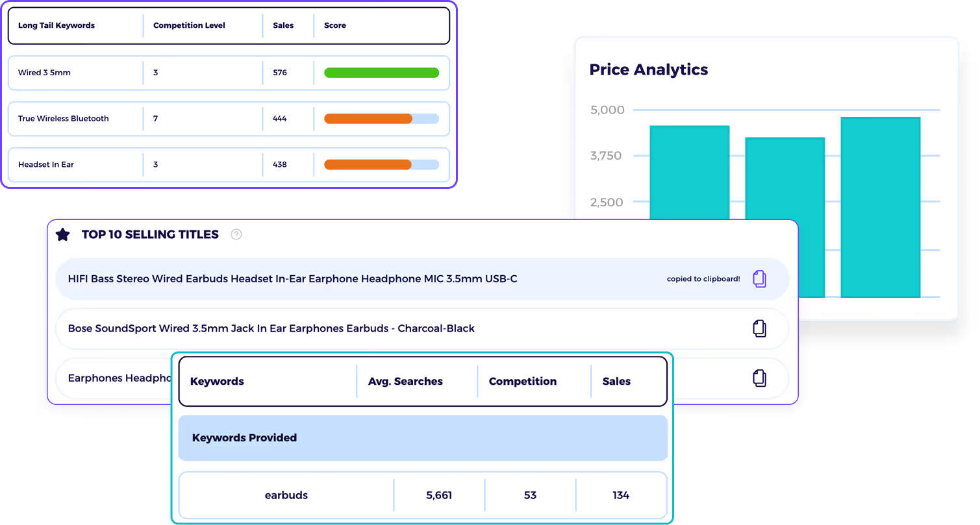Sort by Avg. Searches column

[x=405, y=382]
